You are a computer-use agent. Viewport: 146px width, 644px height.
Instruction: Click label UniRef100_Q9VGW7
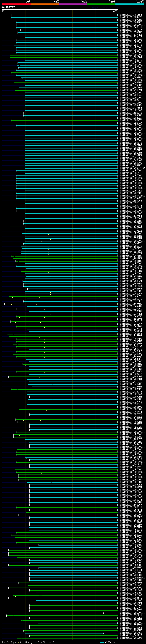click(131, 342)
